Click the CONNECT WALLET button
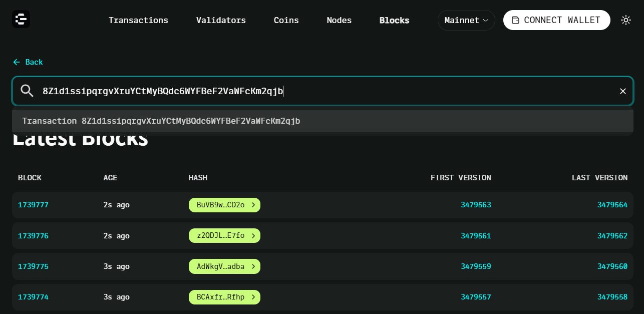644x314 pixels. point(557,20)
